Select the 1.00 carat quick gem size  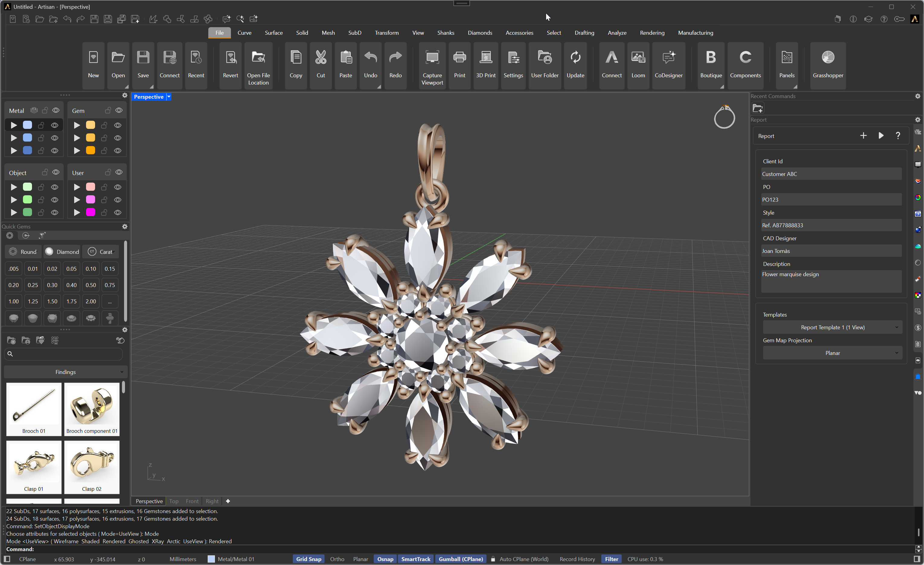14,301
